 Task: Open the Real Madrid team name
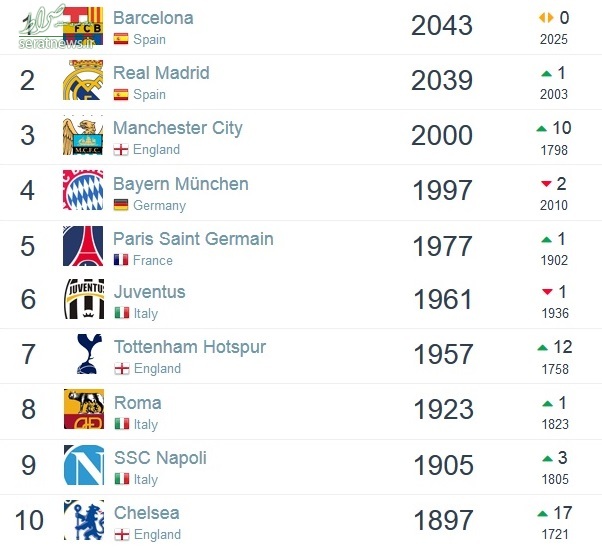[x=161, y=73]
